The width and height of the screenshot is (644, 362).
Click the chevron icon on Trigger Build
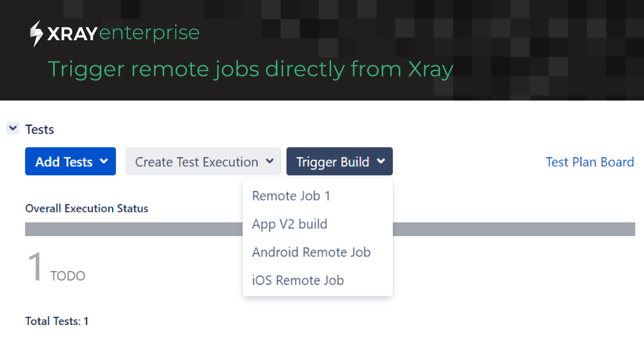pyautogui.click(x=382, y=161)
